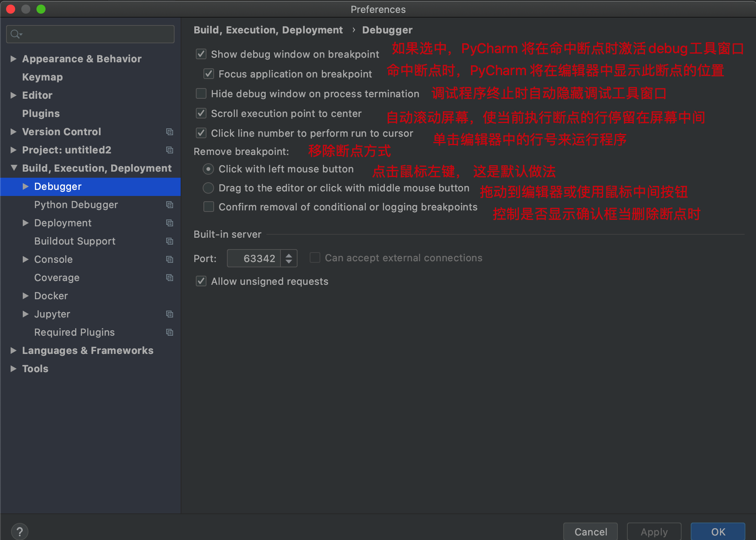The width and height of the screenshot is (756, 540).
Task: Select Docker in settings tree
Action: [x=51, y=296]
